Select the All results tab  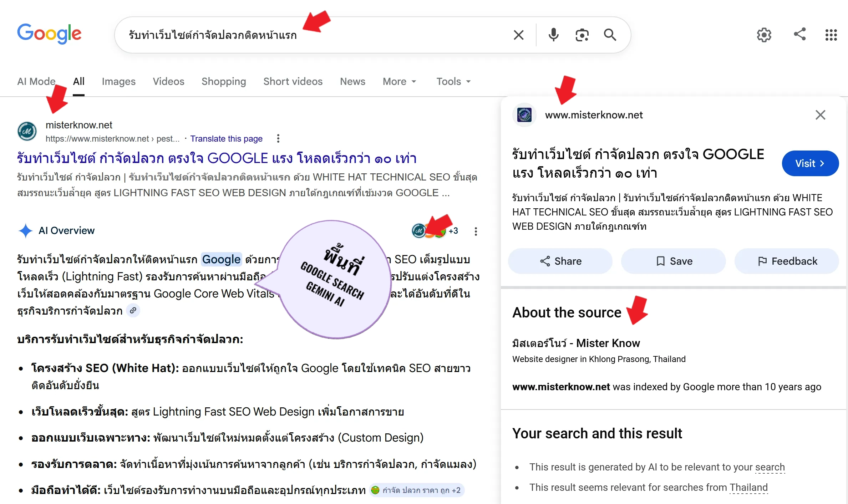[79, 81]
